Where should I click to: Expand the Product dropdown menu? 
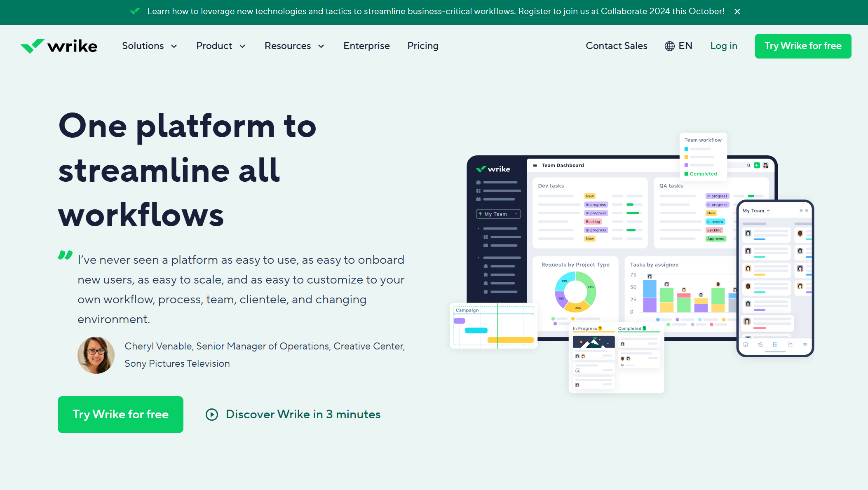[x=221, y=46]
